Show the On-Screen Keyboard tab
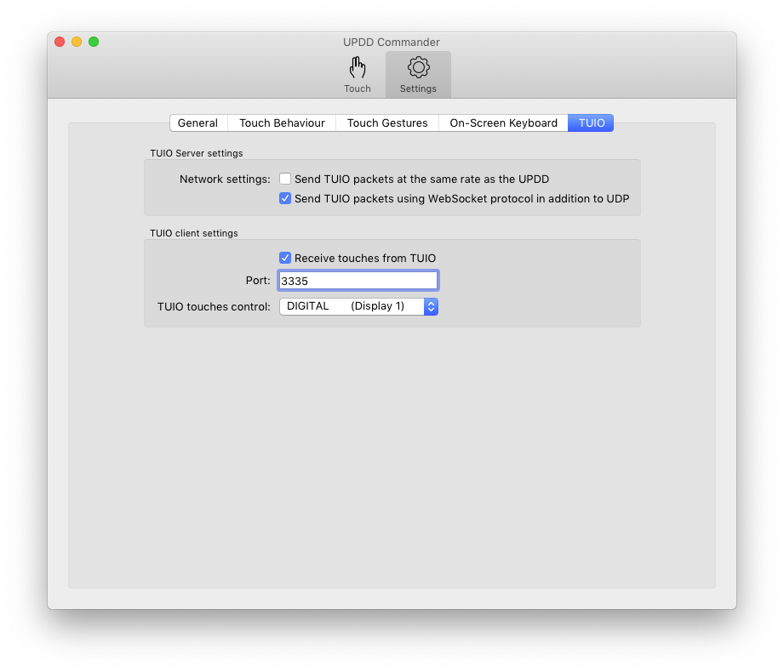 [503, 123]
